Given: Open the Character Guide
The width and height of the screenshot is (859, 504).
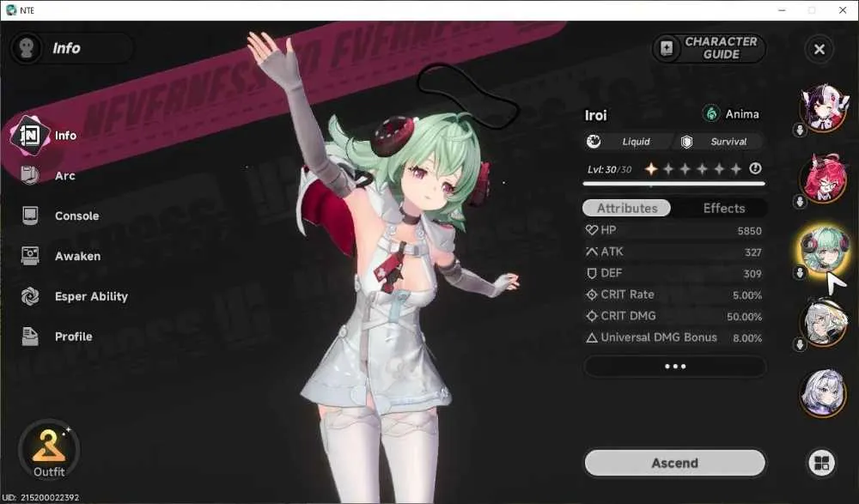Looking at the screenshot, I should [709, 48].
